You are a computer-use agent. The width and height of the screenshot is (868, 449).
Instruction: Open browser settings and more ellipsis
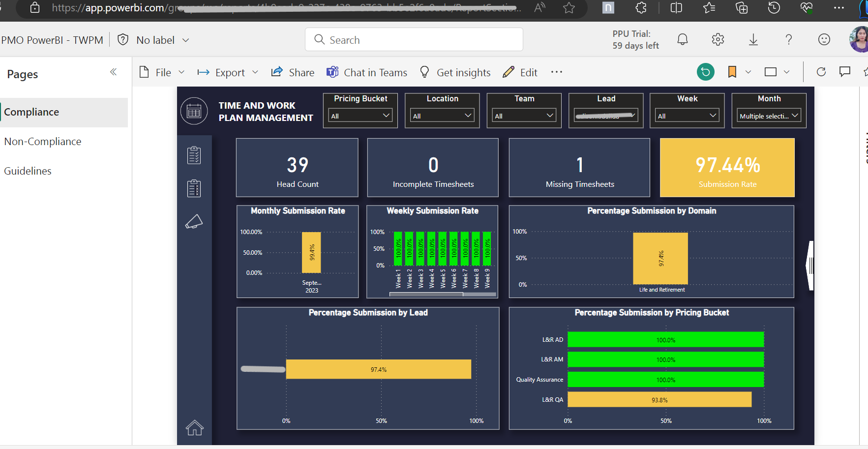coord(839,8)
